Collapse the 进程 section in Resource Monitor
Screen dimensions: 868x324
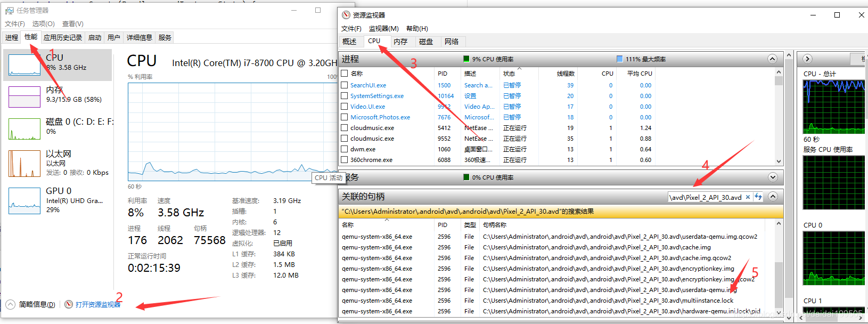(773, 59)
